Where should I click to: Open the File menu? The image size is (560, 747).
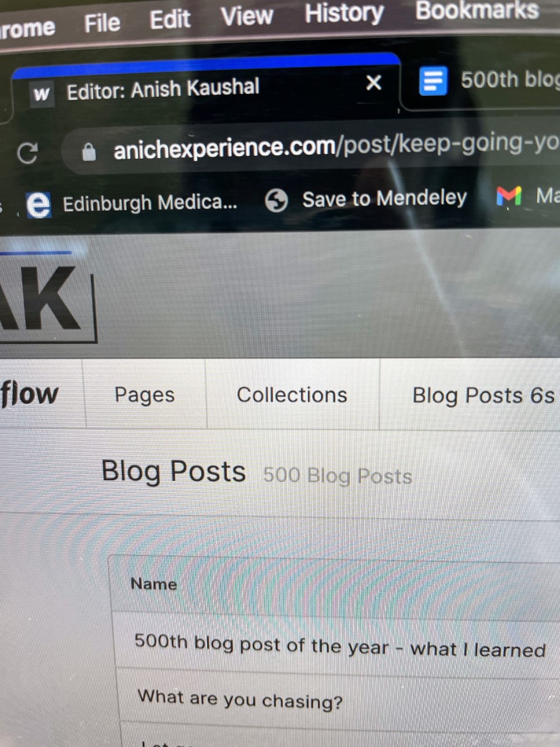click(x=102, y=23)
